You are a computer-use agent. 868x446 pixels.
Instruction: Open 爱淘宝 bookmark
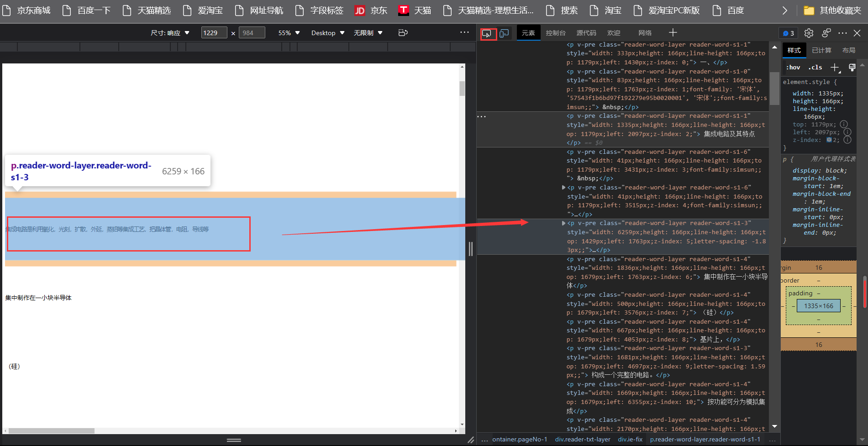click(x=203, y=10)
